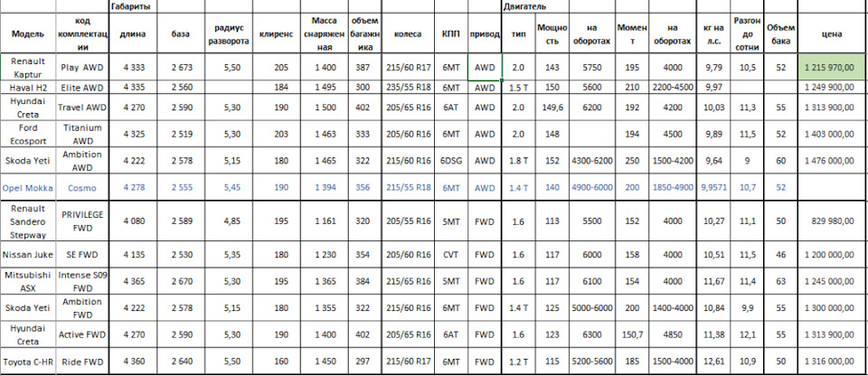
Task: Select the привод column header
Action: tap(485, 33)
